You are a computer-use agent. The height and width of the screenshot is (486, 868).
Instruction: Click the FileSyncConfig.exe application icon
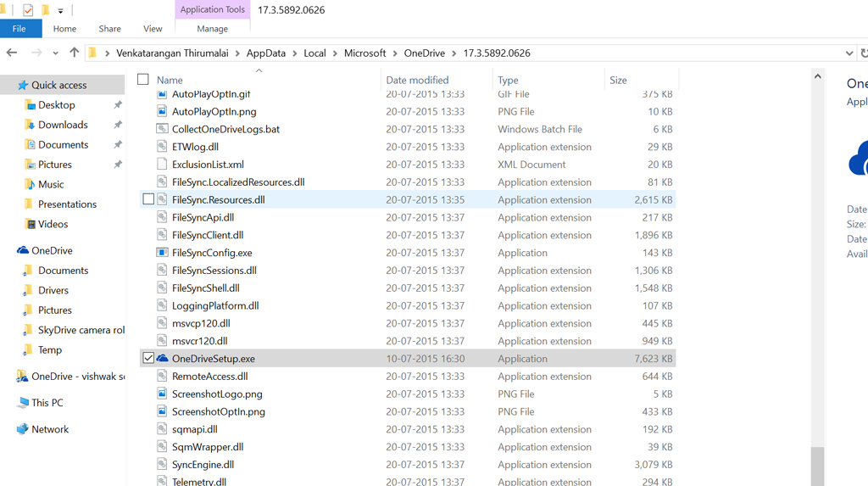click(x=162, y=253)
